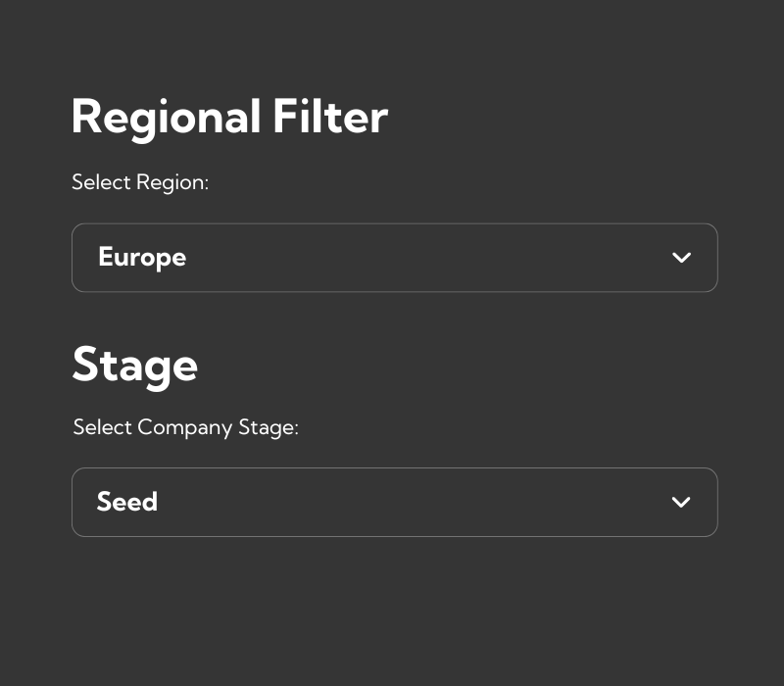Click the stage selection box
Image resolution: width=784 pixels, height=686 pixels.
pyautogui.click(x=392, y=502)
